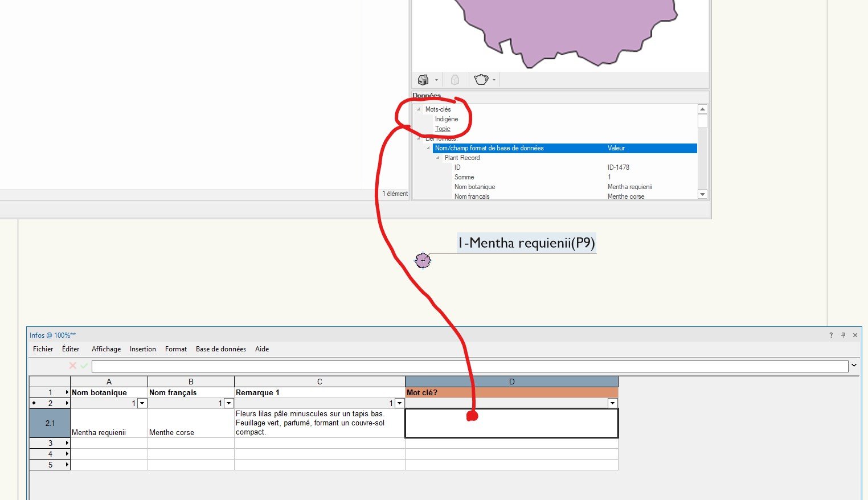Pin the Infos worksheet window
This screenshot has height=500, width=868.
(843, 335)
